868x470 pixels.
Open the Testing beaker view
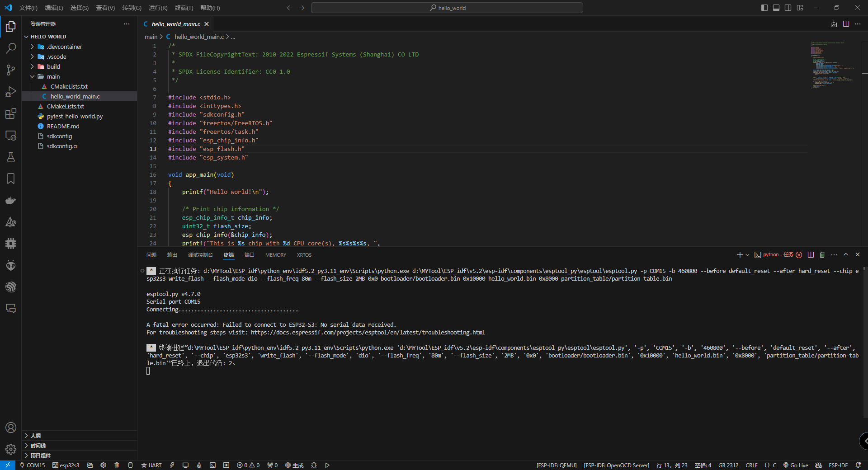[x=11, y=157]
